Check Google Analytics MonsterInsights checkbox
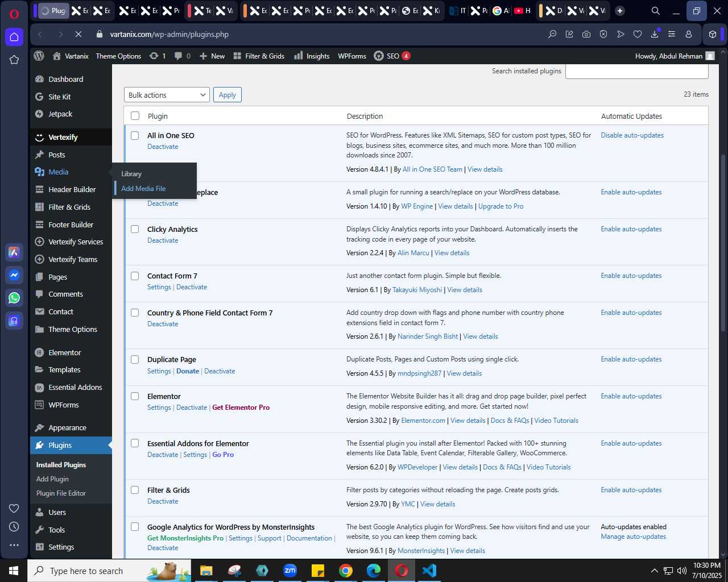 [x=135, y=527]
